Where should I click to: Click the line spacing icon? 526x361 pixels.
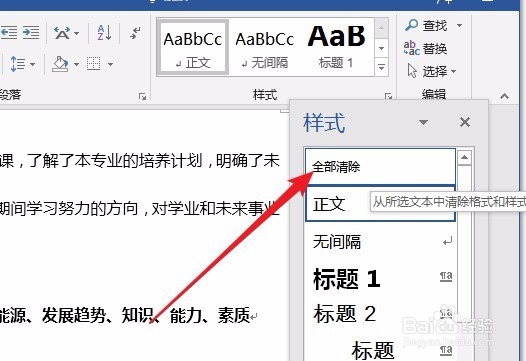(17, 63)
